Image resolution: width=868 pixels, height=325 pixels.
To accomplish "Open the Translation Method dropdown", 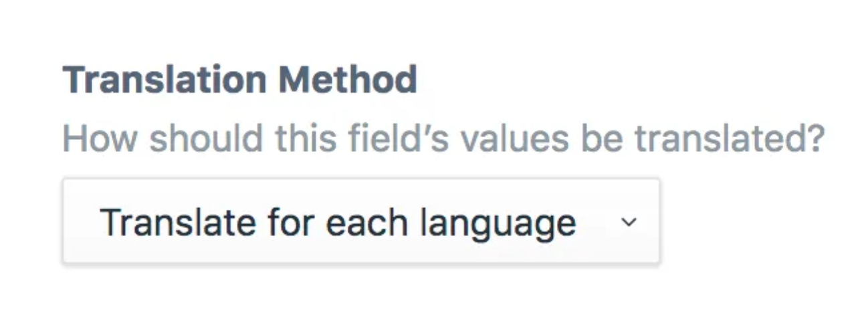I will pyautogui.click(x=361, y=221).
